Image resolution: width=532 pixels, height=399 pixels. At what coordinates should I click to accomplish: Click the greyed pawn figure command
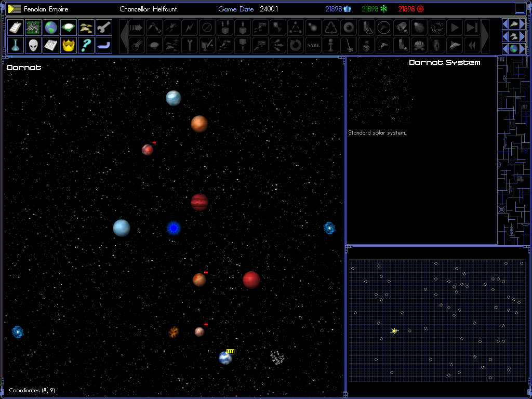331,45
